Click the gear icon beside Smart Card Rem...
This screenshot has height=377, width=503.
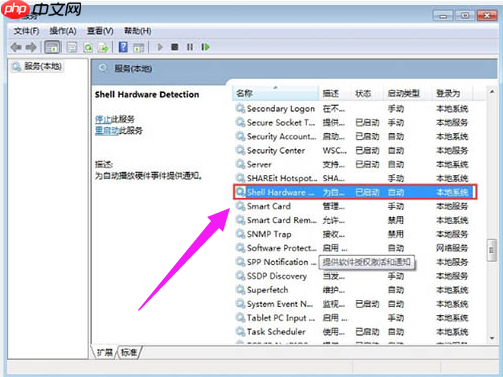point(240,220)
